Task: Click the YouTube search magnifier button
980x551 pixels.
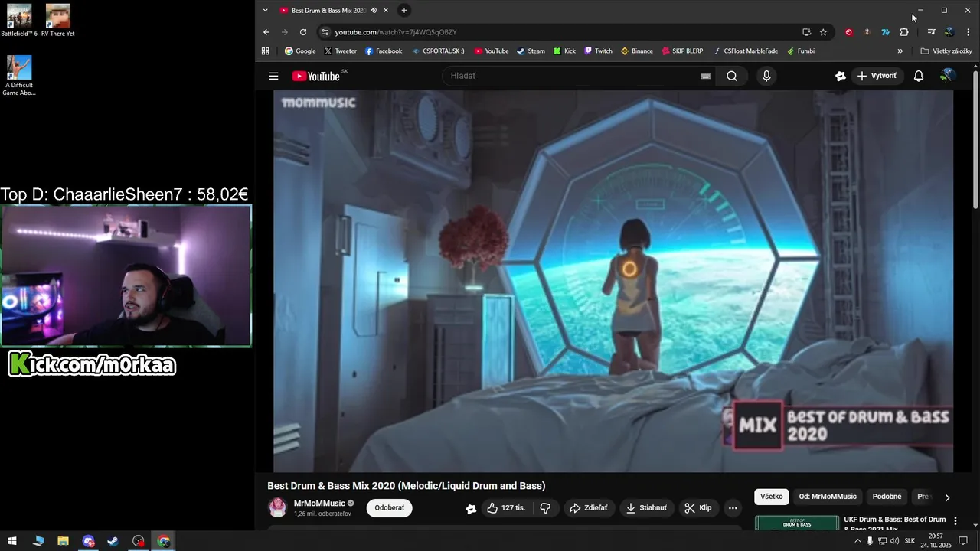Action: (732, 76)
